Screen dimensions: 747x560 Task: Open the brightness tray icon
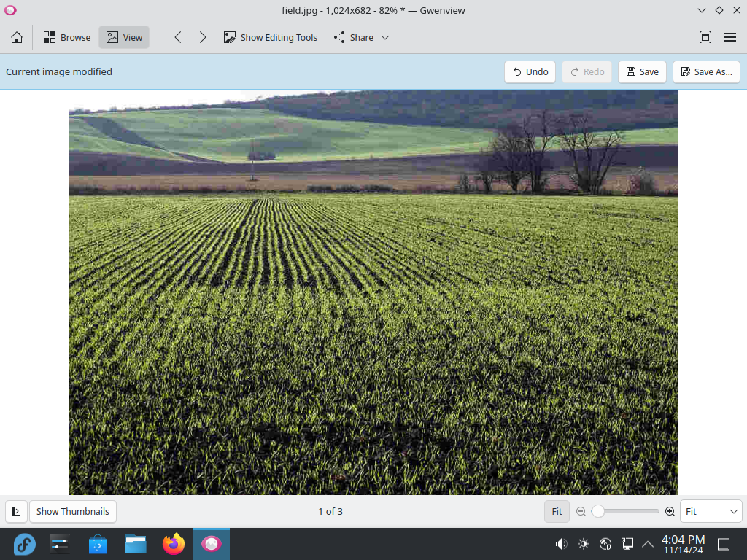(x=583, y=544)
